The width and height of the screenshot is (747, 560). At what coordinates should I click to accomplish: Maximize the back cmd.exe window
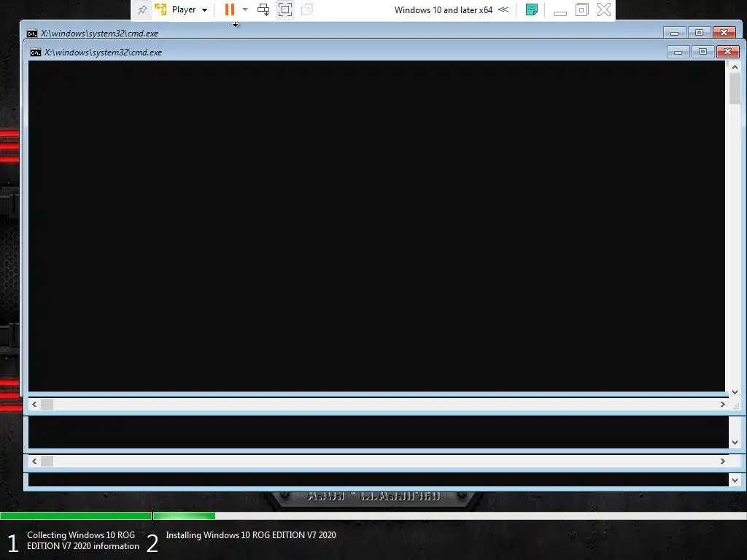[699, 33]
